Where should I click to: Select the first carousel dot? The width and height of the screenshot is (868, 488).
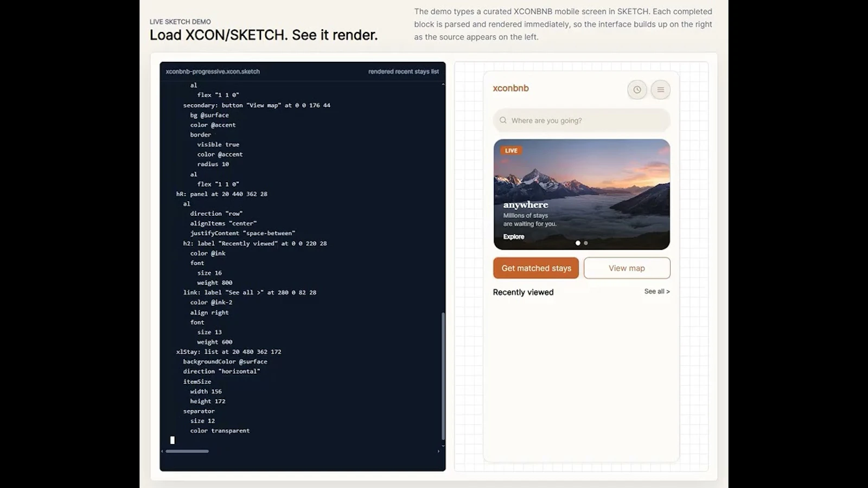click(578, 243)
